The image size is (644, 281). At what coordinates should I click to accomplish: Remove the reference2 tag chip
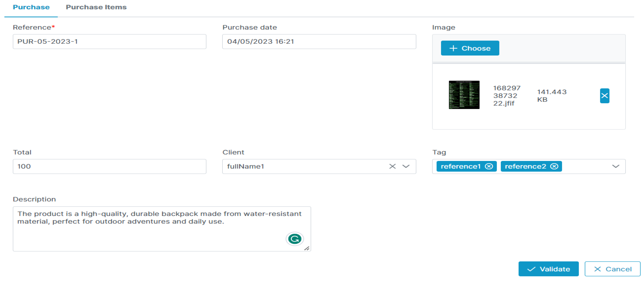coord(554,166)
